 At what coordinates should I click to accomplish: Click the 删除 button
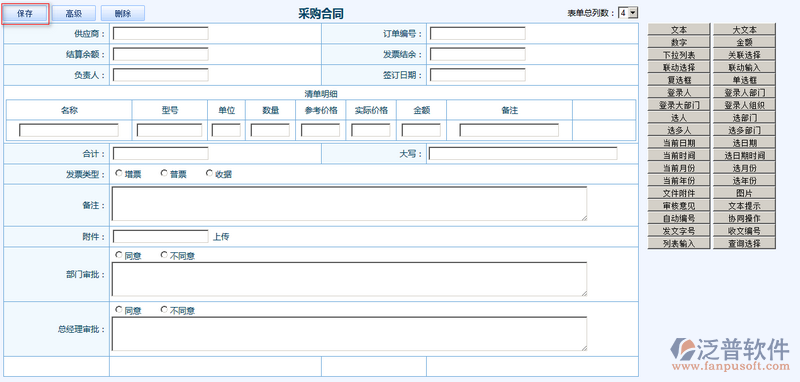point(123,14)
